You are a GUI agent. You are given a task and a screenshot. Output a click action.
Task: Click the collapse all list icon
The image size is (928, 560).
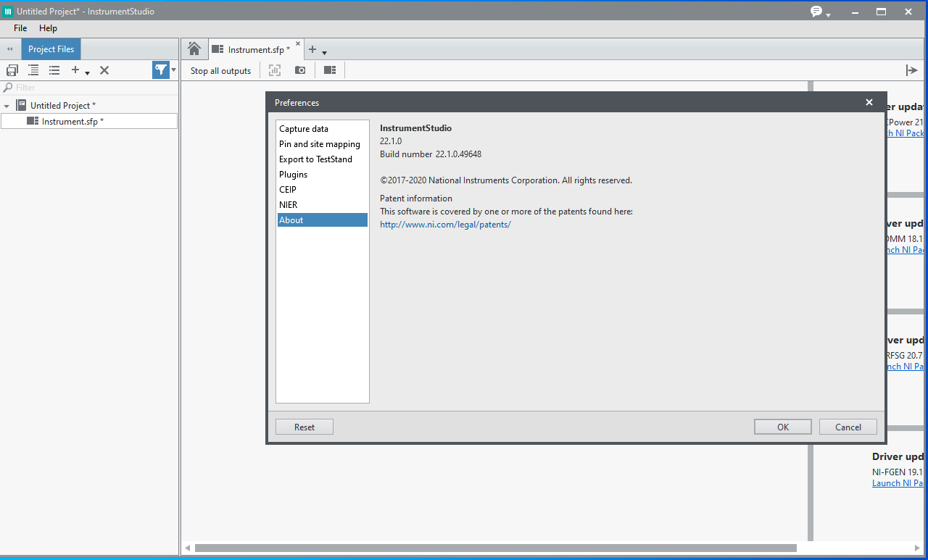tap(54, 70)
